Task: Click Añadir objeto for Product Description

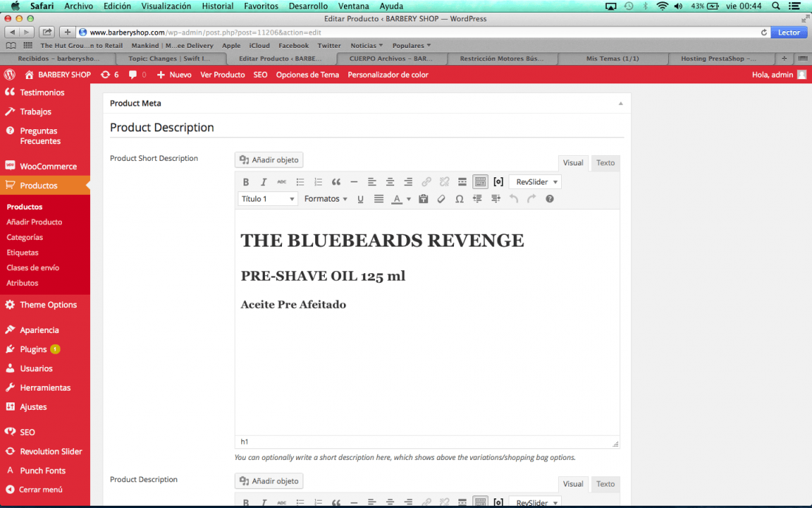Action: (269, 481)
